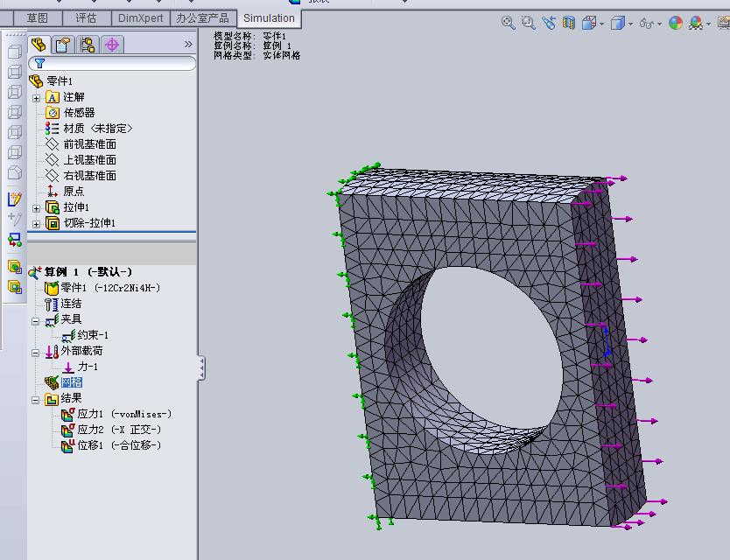Click the Section View icon
The image size is (730, 560).
(569, 23)
